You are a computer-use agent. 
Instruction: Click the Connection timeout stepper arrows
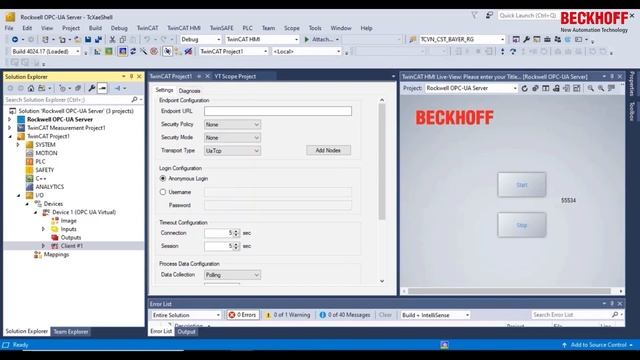pyautogui.click(x=236, y=233)
